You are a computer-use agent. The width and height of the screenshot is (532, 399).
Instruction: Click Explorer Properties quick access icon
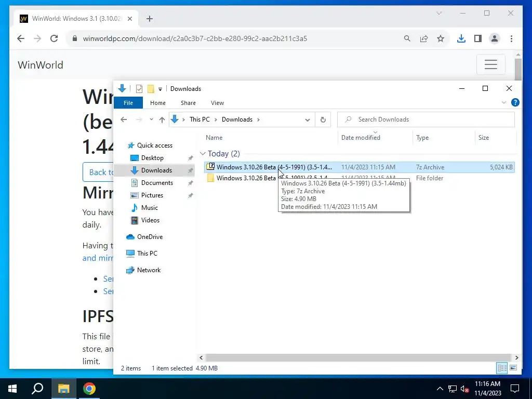(x=139, y=89)
